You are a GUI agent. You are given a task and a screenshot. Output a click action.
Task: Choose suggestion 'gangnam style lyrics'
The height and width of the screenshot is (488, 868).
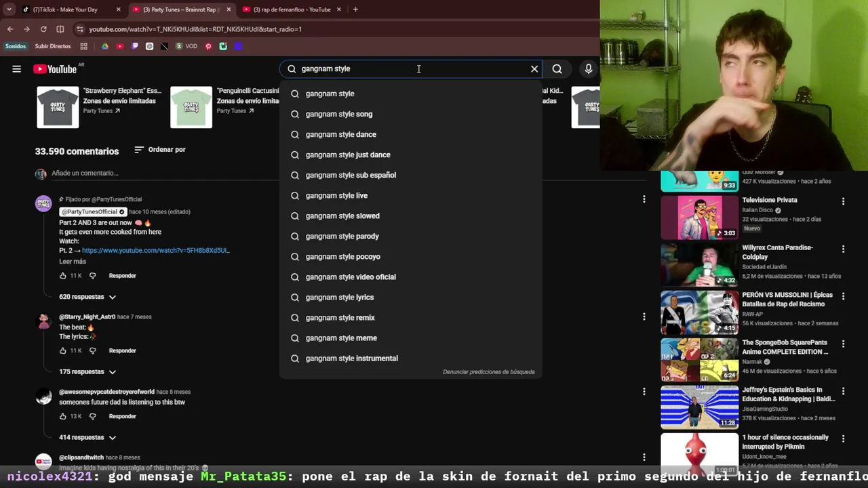click(x=410, y=297)
